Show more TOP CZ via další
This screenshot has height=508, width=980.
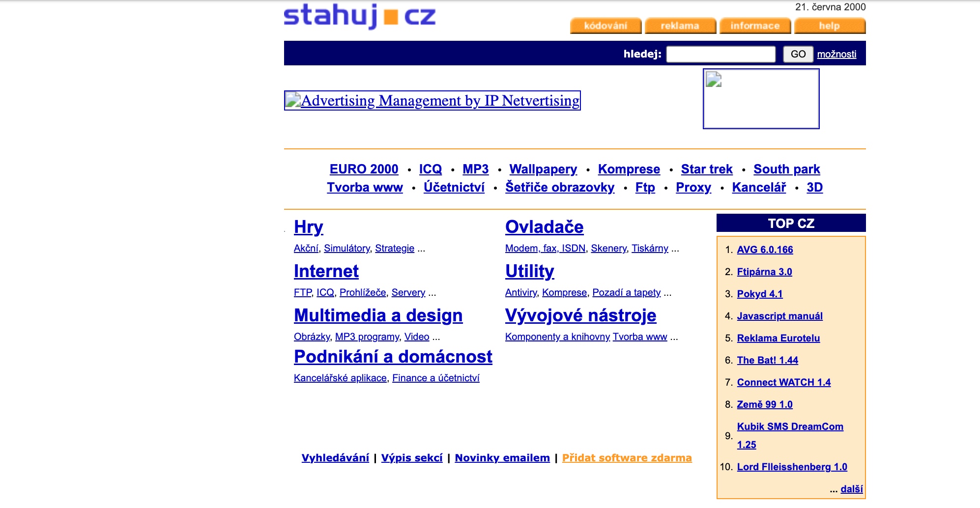click(852, 489)
